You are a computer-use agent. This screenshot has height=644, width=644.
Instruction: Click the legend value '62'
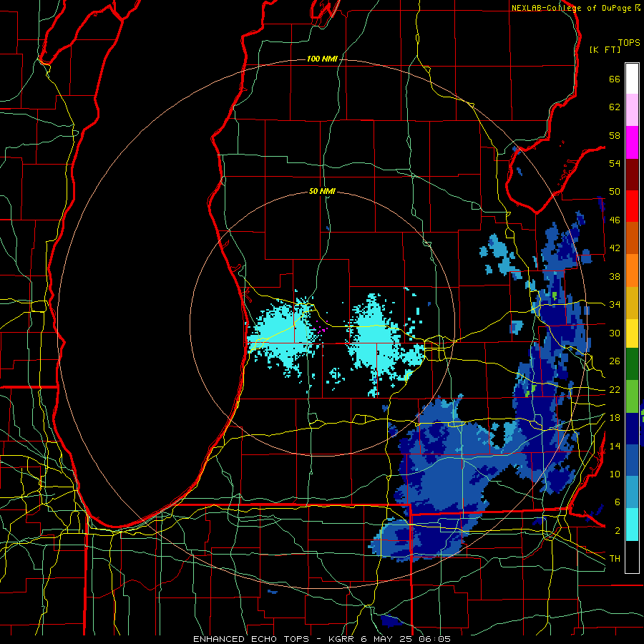tap(615, 107)
